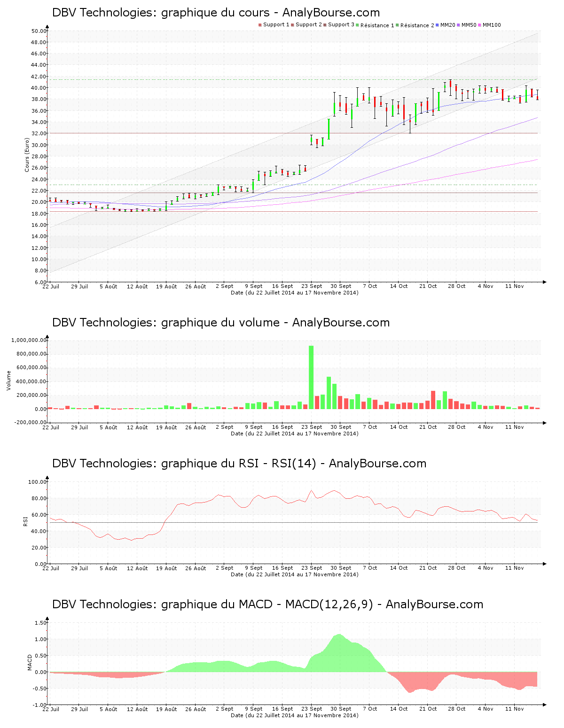This screenshot has width=564, height=728.
Task: Select the 'MM50' legend label
Action: (x=469, y=25)
